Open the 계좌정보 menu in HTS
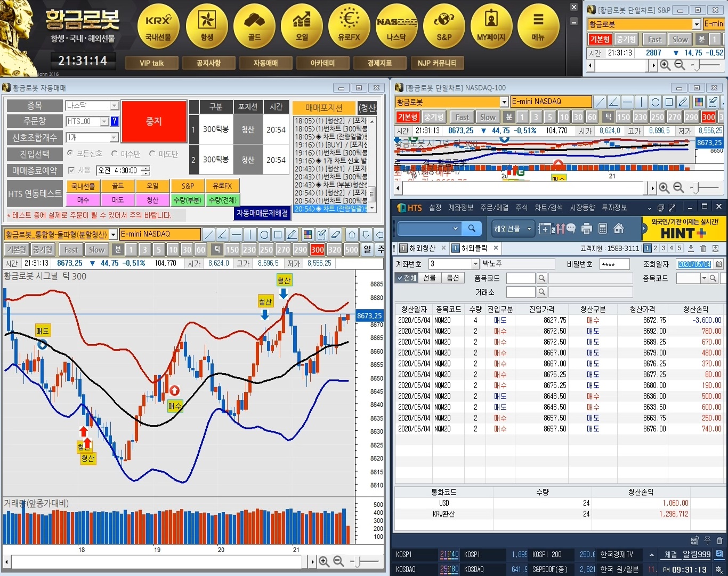 [x=460, y=207]
